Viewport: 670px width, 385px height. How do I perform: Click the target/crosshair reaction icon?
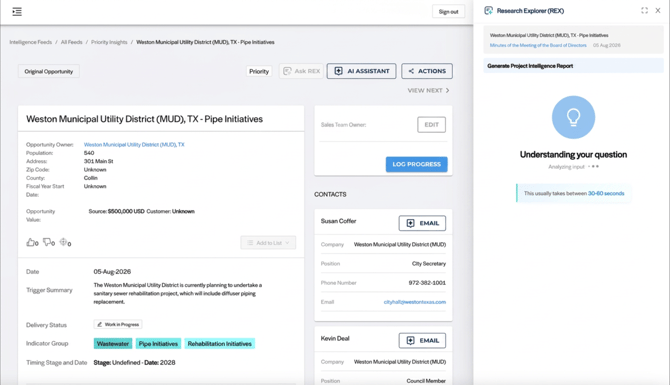tap(63, 242)
